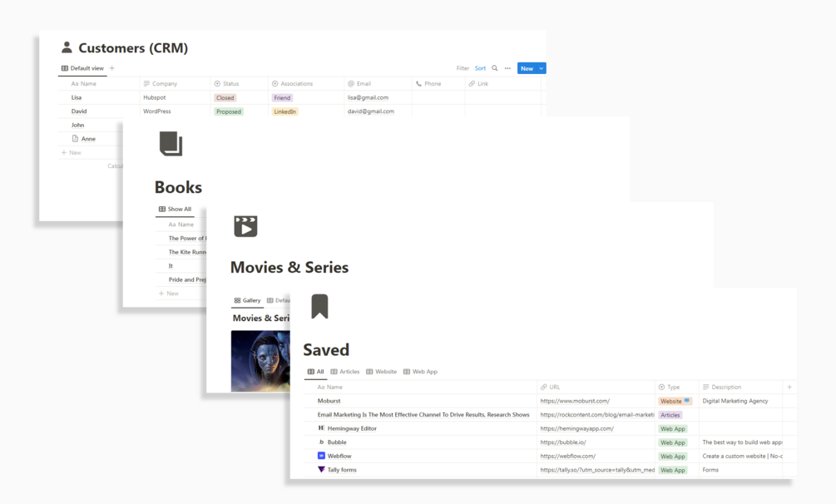Click the Proposed status tag for David

(229, 111)
